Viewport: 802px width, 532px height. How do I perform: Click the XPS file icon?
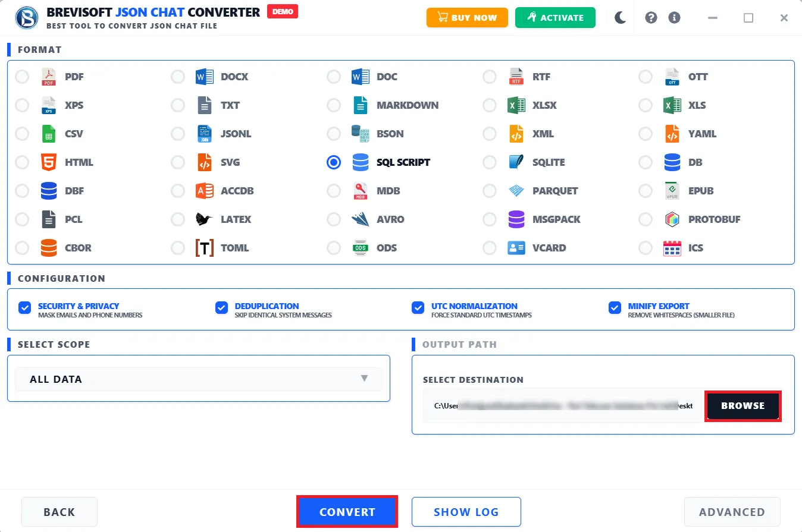pyautogui.click(x=49, y=105)
